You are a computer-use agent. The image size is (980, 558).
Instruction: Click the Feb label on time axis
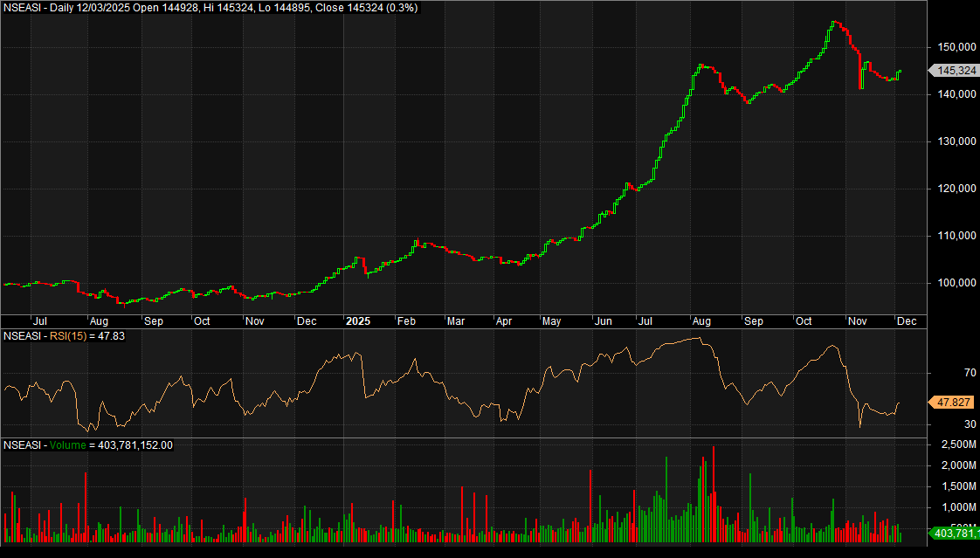[x=406, y=321]
